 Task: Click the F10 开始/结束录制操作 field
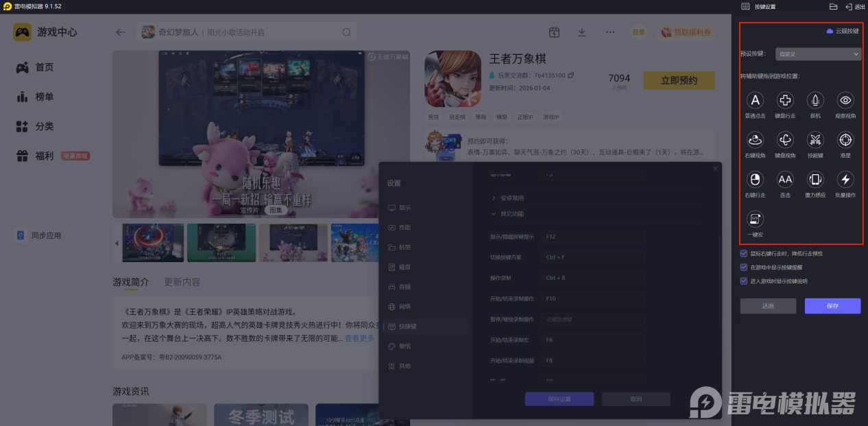[593, 299]
